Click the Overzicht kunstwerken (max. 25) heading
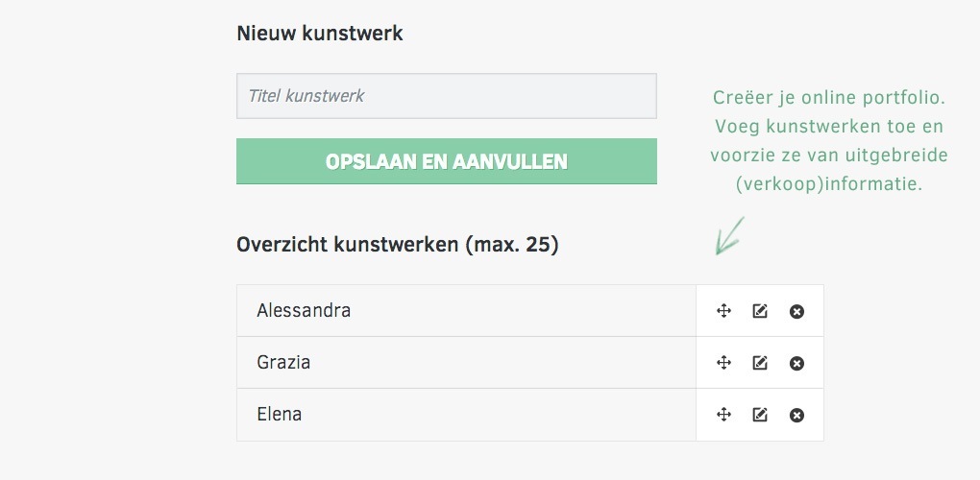 pyautogui.click(x=398, y=245)
